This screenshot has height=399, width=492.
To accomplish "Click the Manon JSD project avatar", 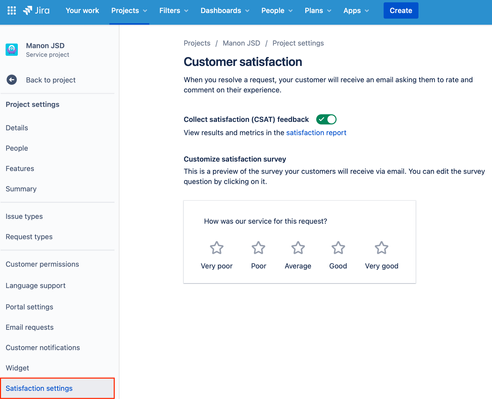I will pos(12,50).
